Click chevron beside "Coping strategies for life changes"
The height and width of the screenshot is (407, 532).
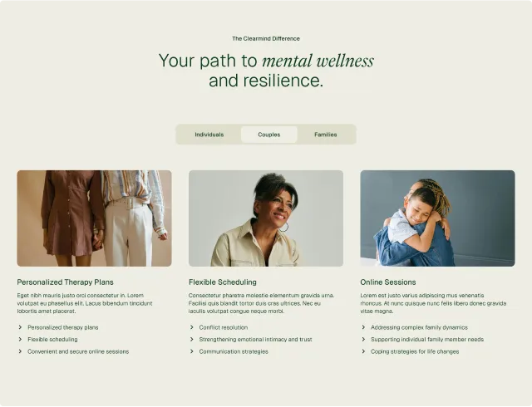pos(364,351)
